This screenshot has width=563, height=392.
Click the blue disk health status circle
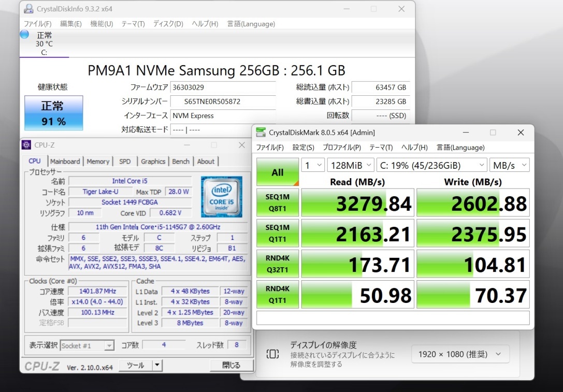click(24, 35)
